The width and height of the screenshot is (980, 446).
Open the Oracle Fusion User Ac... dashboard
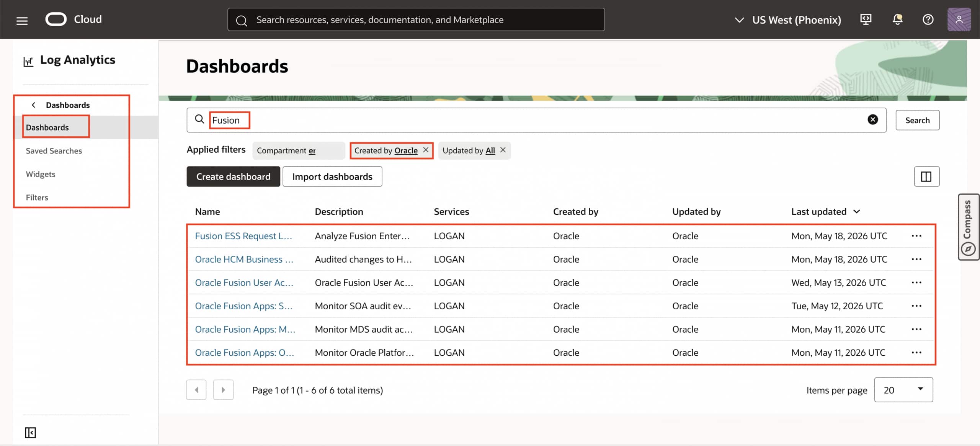(x=244, y=283)
